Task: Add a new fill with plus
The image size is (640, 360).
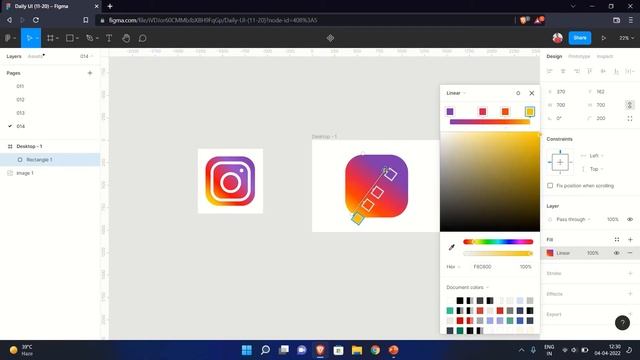Action: [630, 240]
